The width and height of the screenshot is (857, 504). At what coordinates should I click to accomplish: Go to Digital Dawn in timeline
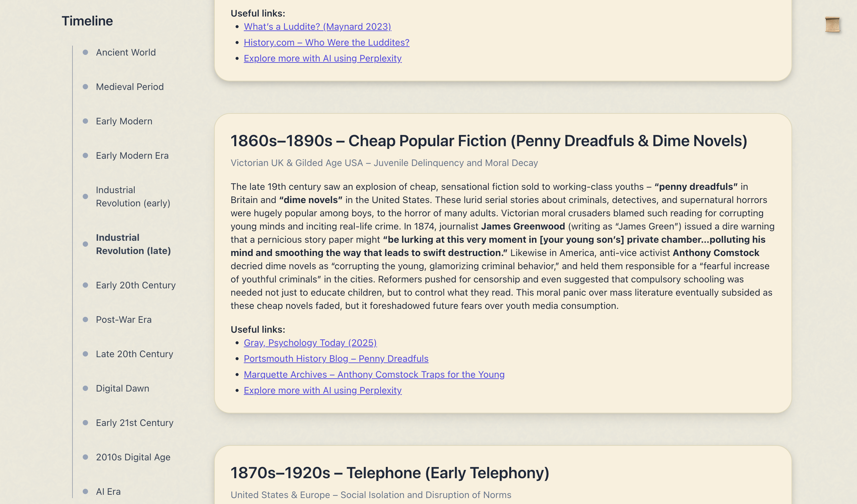click(122, 388)
